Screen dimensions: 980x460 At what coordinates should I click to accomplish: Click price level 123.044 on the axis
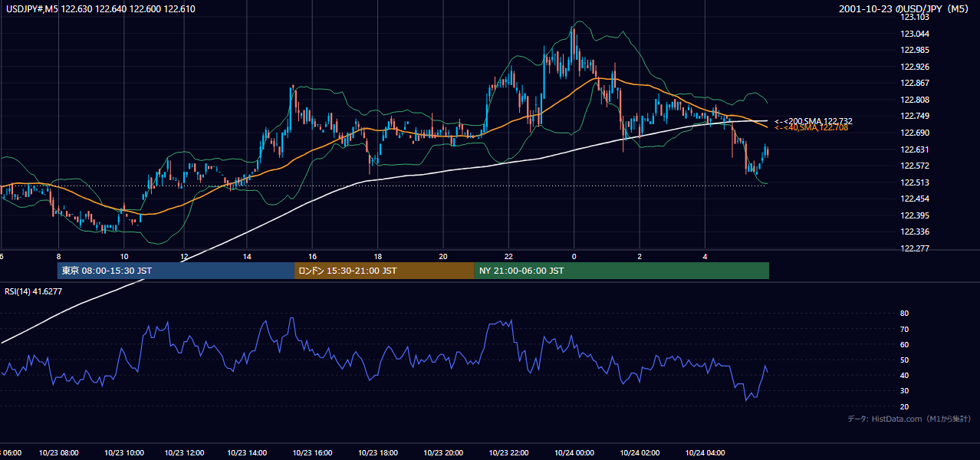pos(914,34)
